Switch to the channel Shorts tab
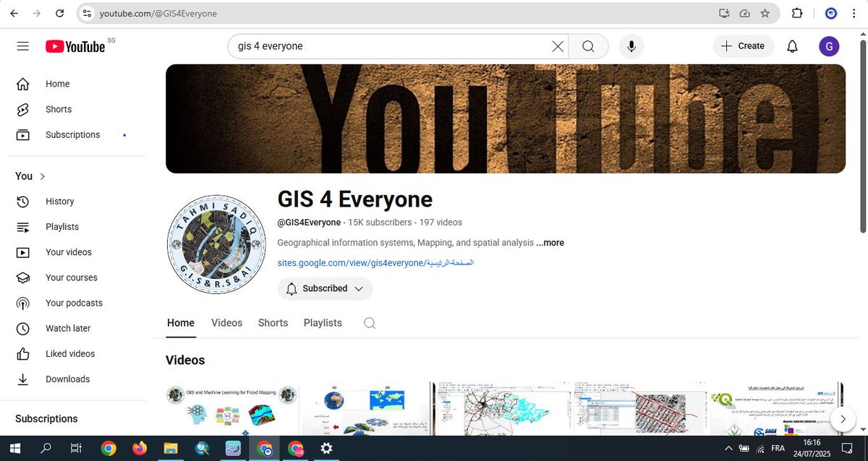This screenshot has width=868, height=461. (x=273, y=323)
